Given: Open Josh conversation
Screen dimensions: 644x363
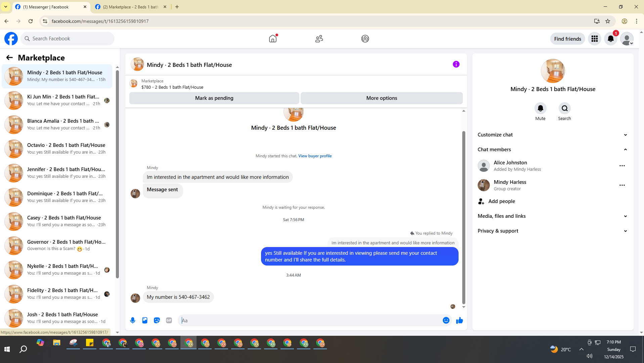Looking at the screenshot, I should pyautogui.click(x=57, y=318).
